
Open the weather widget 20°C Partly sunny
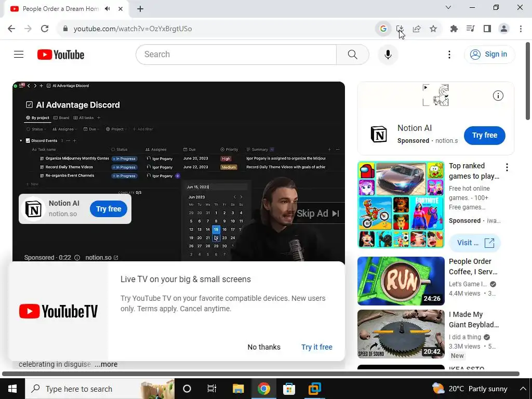pyautogui.click(x=470, y=389)
